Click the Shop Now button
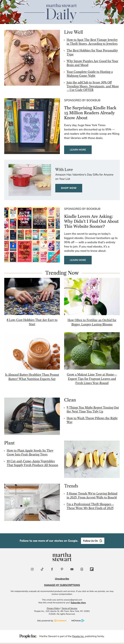The width and height of the screenshot is (124, 644). tap(69, 188)
